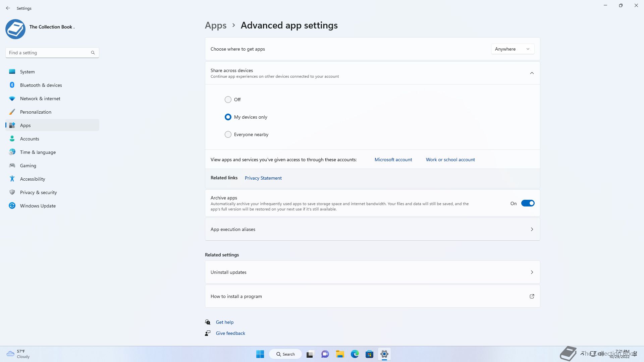Toggle the Archive apps switch

(528, 203)
